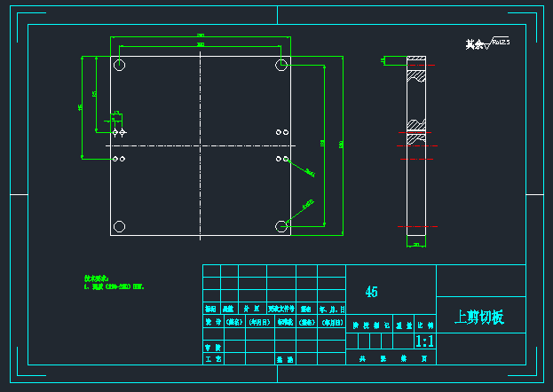Viewport: 553px width, 392px height.
Task: Select the "比例" label cell
Action: coord(425,325)
